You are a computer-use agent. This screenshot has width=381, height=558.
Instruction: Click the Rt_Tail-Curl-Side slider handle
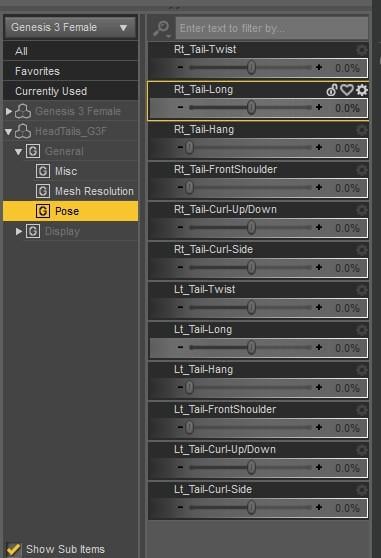(x=251, y=267)
